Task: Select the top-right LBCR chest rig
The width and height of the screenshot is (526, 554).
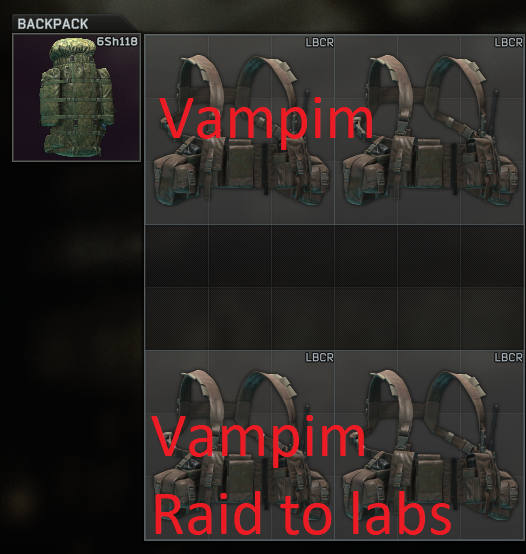Action: pyautogui.click(x=430, y=129)
